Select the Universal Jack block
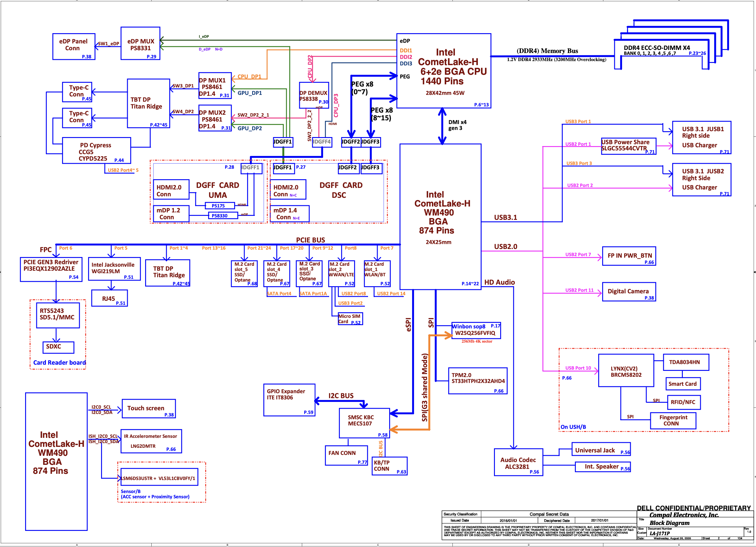 pos(601,449)
